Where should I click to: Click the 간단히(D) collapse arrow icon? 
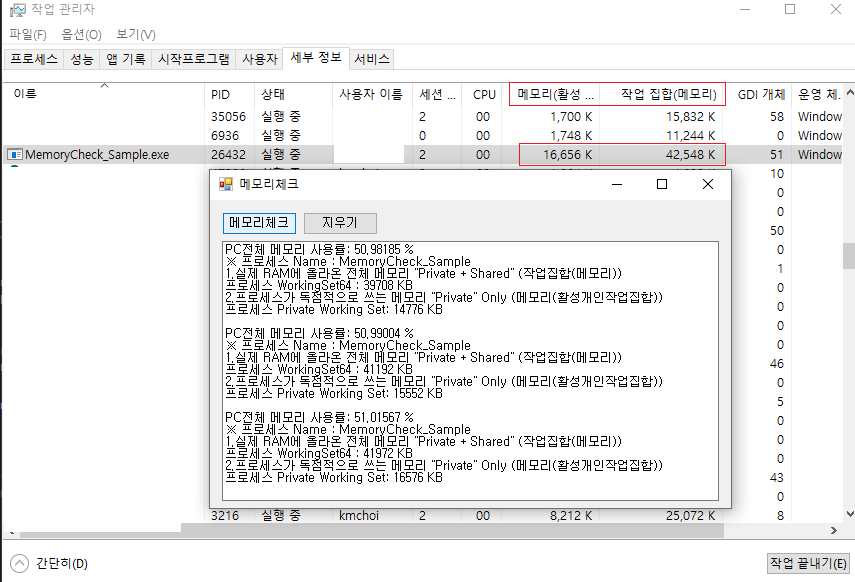coord(19,563)
